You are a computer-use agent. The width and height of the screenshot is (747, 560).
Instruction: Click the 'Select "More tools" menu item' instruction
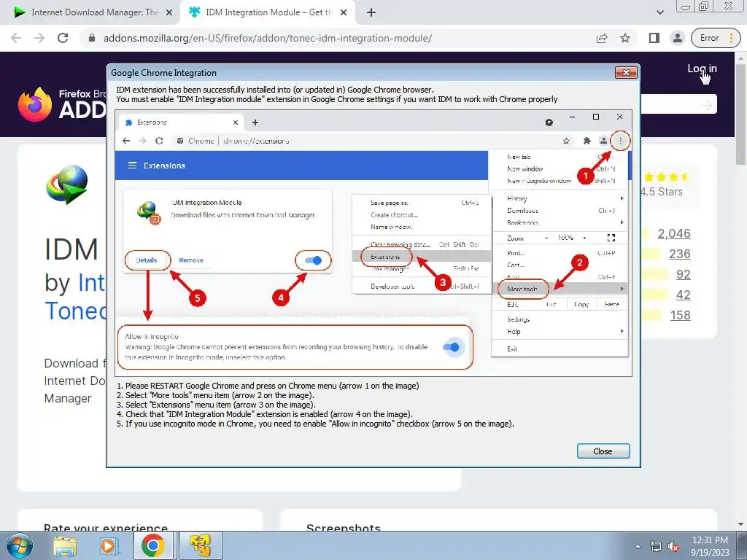coord(215,395)
